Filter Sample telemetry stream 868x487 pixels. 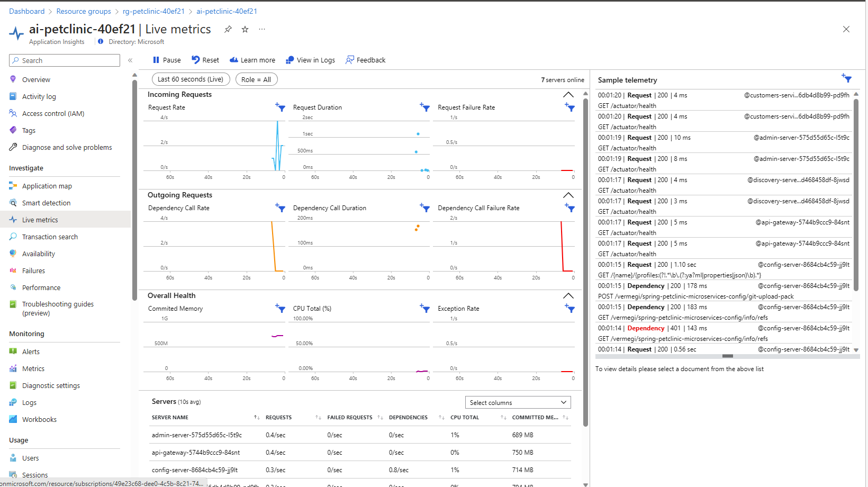pos(846,78)
